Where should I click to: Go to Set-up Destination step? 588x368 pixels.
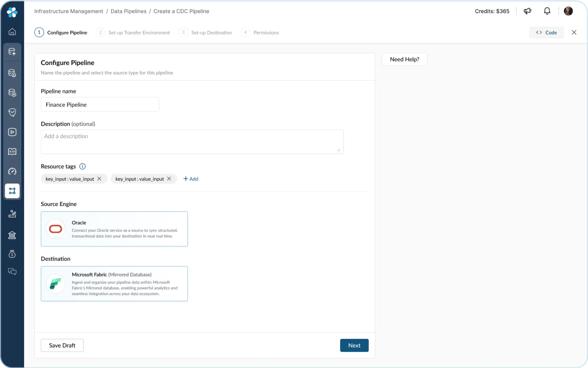click(205, 33)
